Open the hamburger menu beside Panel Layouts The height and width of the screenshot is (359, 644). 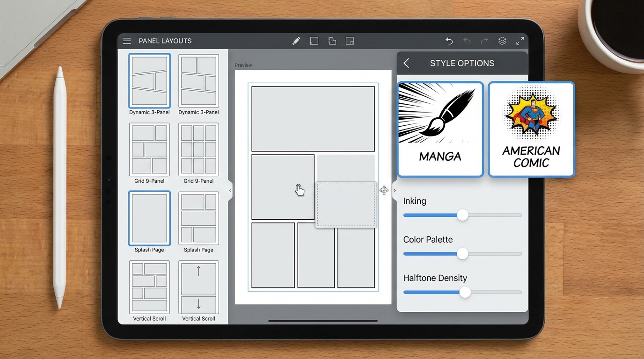click(127, 41)
